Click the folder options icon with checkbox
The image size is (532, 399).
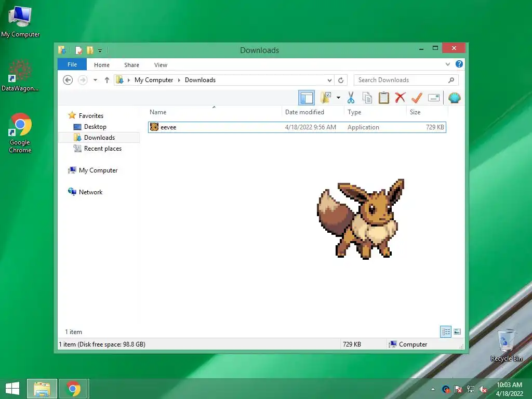(x=326, y=98)
